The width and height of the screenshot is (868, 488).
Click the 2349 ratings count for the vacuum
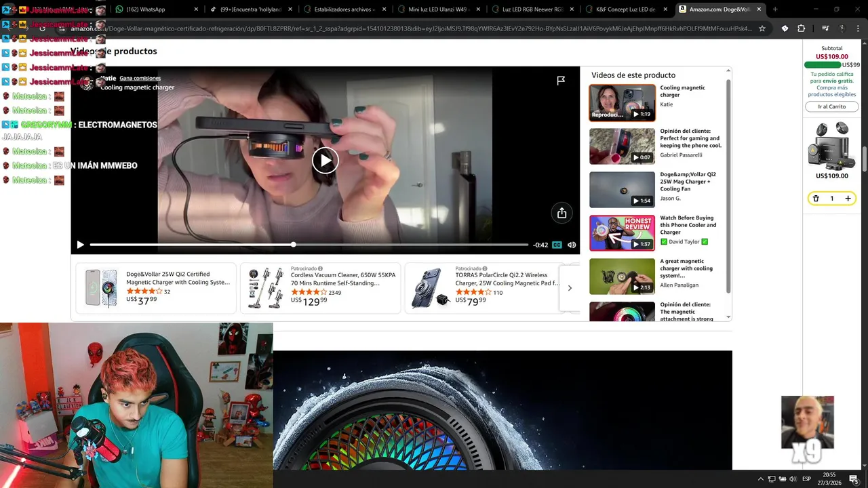pyautogui.click(x=335, y=293)
